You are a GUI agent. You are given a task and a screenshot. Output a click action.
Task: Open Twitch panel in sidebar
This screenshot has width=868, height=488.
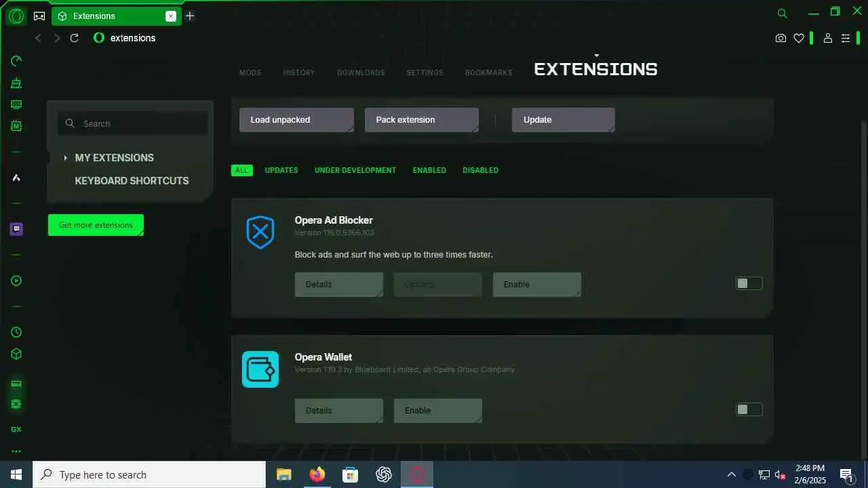16,229
